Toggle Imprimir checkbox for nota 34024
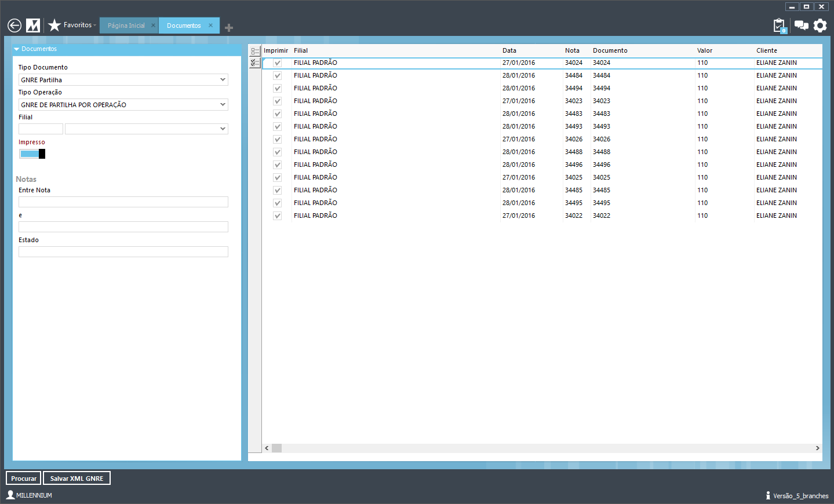The height and width of the screenshot is (504, 834). (278, 63)
